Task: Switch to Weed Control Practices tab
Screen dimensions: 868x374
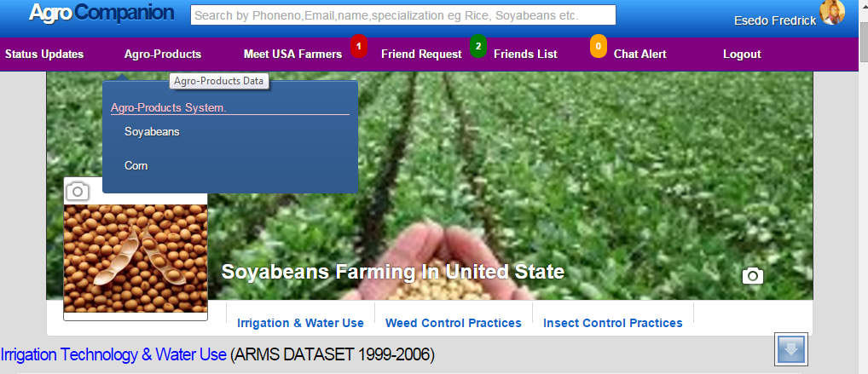Action: [x=454, y=323]
